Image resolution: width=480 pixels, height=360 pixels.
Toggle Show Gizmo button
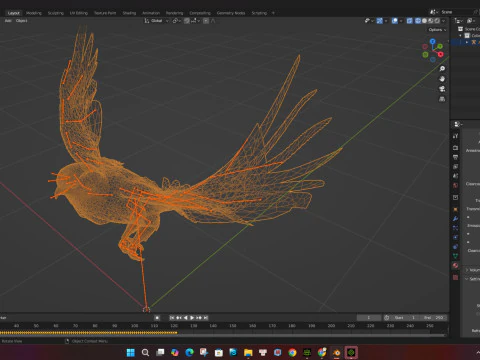pos(380,21)
